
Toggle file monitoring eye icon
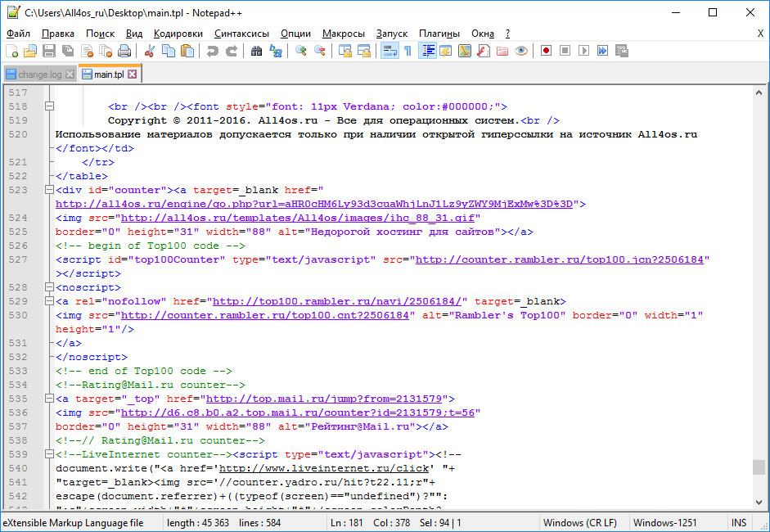tap(521, 51)
